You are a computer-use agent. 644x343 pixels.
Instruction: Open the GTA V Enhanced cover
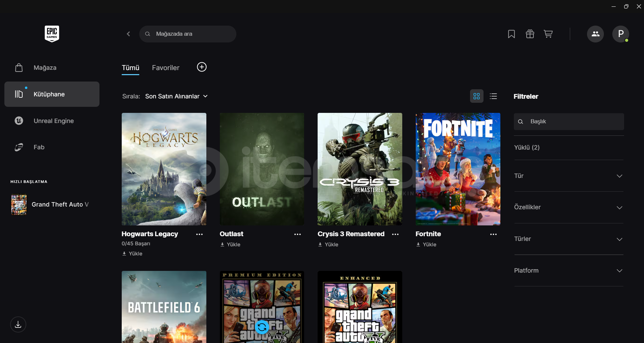(360, 307)
